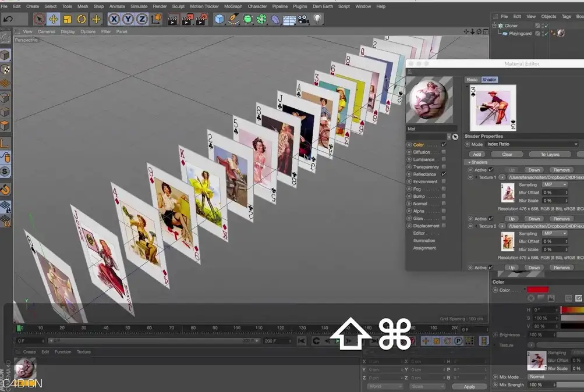Toggle the Parameter P keyframe icon

(x=458, y=341)
